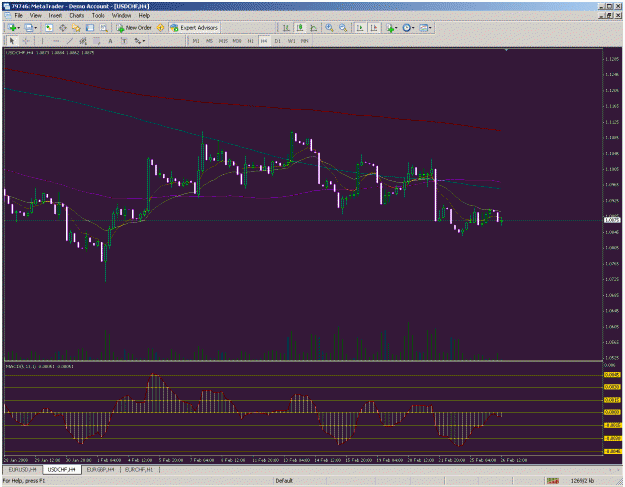Open the View menu

click(35, 16)
